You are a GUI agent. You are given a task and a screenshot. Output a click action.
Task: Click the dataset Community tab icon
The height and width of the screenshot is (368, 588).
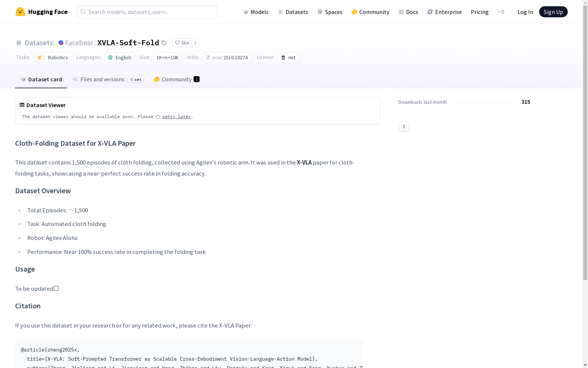click(157, 79)
